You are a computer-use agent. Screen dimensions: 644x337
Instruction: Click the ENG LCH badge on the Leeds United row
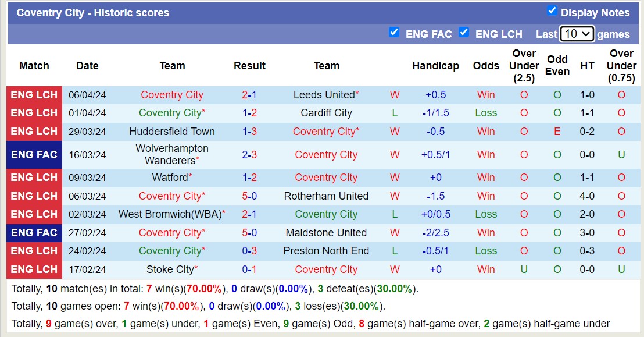click(x=34, y=94)
